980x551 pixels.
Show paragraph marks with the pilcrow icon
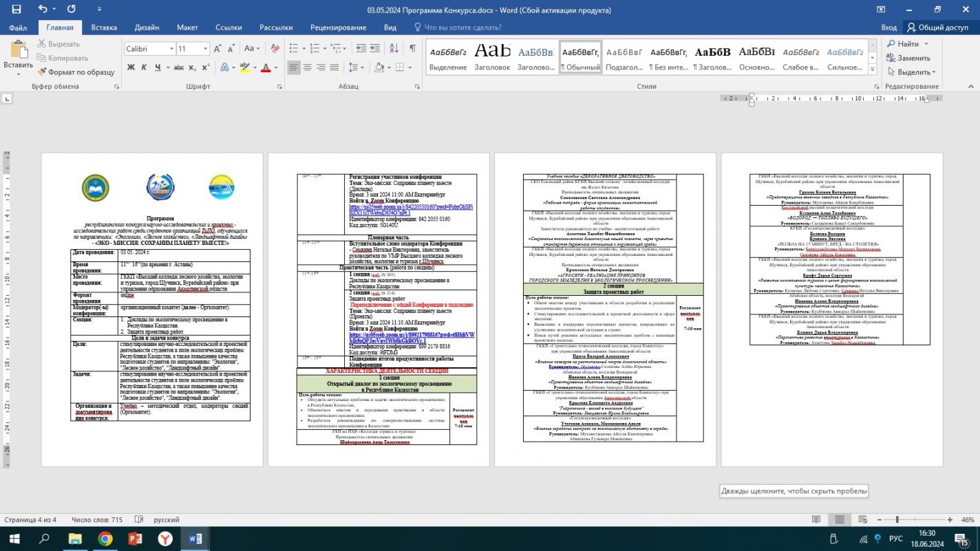coord(412,49)
